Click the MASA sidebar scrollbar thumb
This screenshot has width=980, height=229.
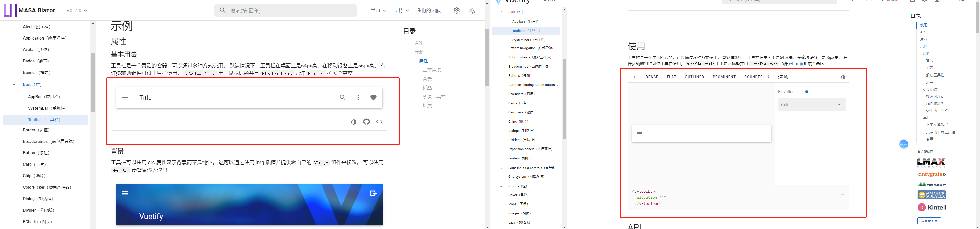93,82
